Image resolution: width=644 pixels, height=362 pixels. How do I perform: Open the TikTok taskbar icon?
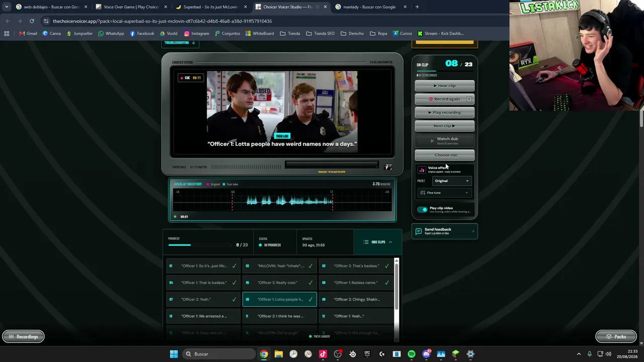tap(323, 354)
